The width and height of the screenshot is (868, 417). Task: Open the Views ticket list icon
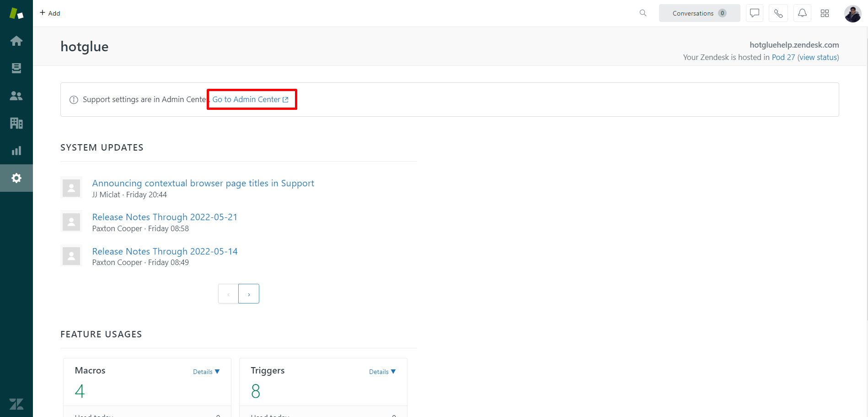pos(16,68)
